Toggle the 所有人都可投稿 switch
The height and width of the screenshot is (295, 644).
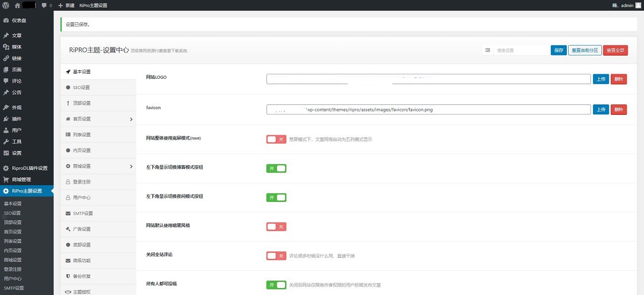276,285
